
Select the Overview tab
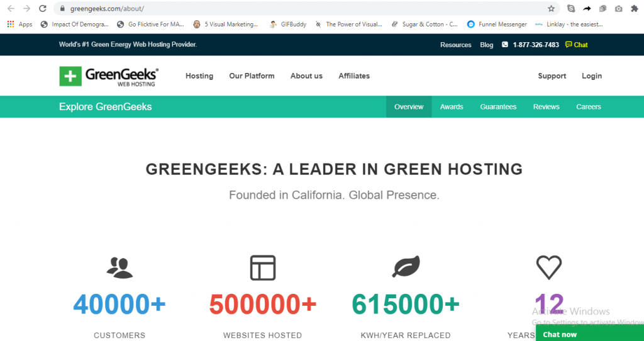pyautogui.click(x=409, y=107)
